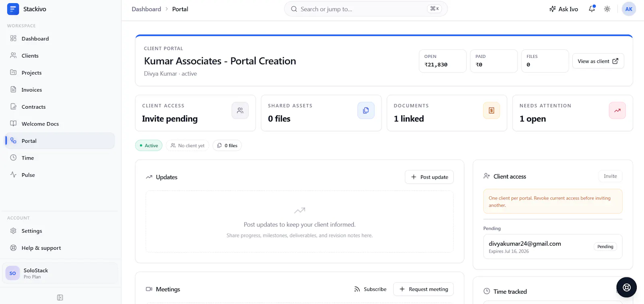
Task: Click the 'Expires Jul 16, 2026' text
Action: 509,251
